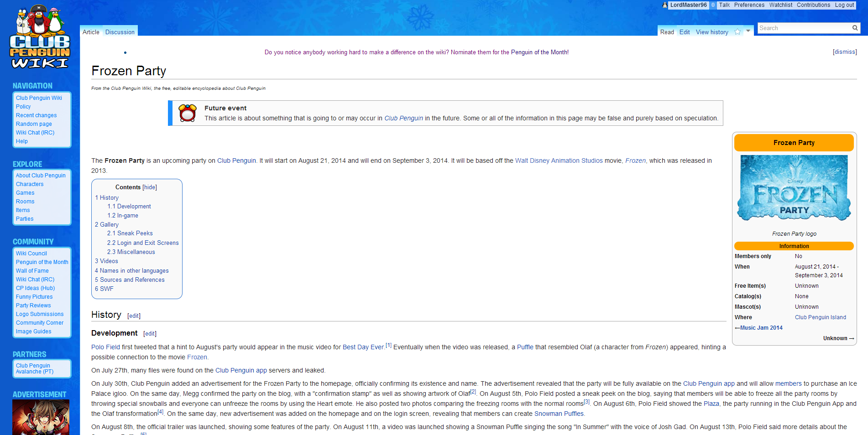Jump to 2.1 Sneak Peeks section
The height and width of the screenshot is (435, 868).
(x=130, y=233)
